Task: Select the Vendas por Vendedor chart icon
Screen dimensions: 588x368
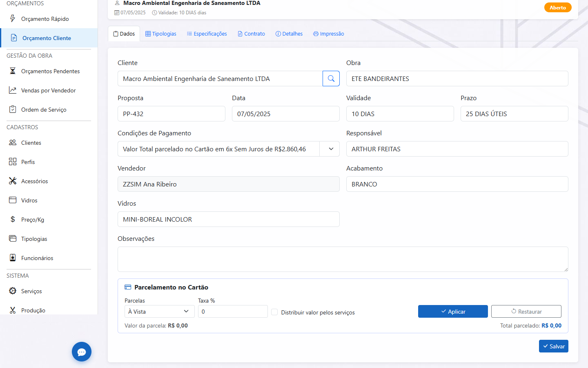Action: tap(13, 90)
